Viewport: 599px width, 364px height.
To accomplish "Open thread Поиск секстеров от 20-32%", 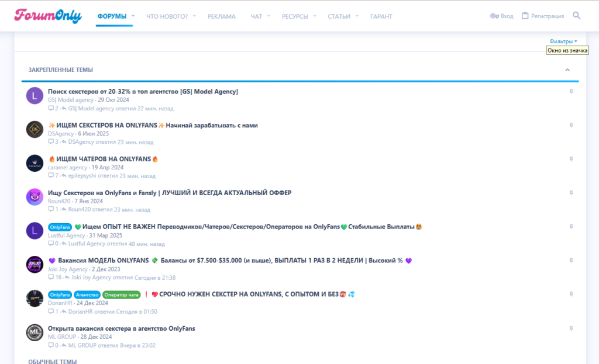I will (x=143, y=92).
